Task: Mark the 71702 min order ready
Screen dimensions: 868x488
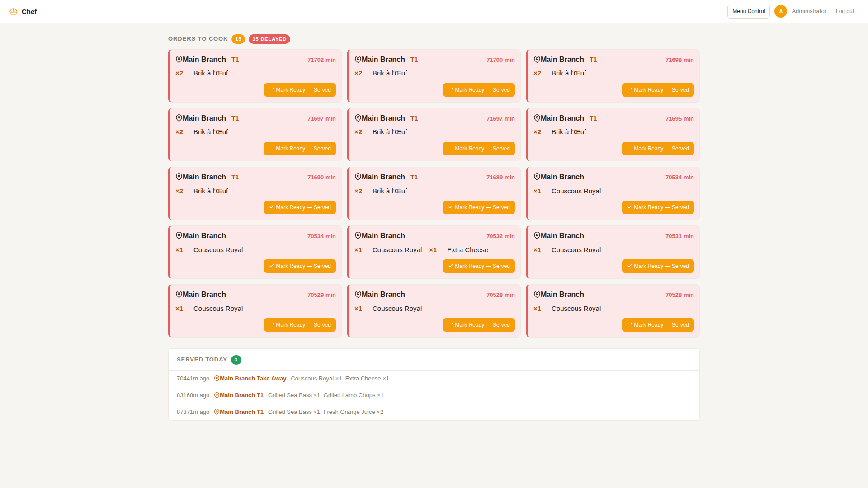Action: pos(300,90)
